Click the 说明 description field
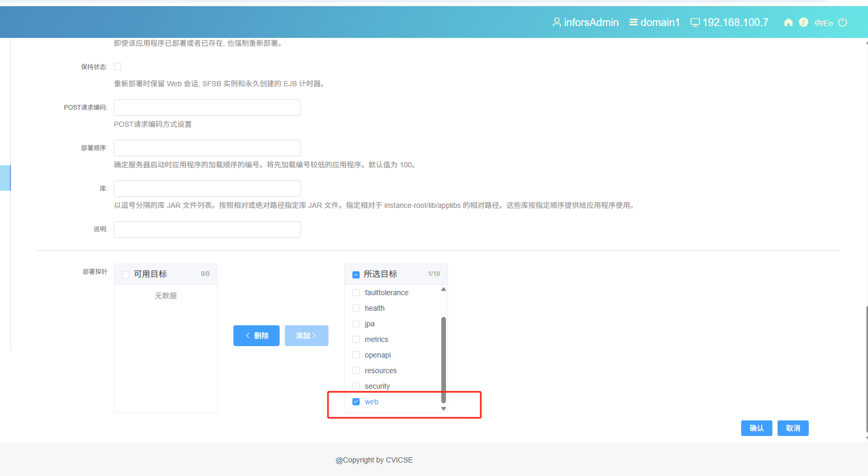868x476 pixels. (207, 230)
